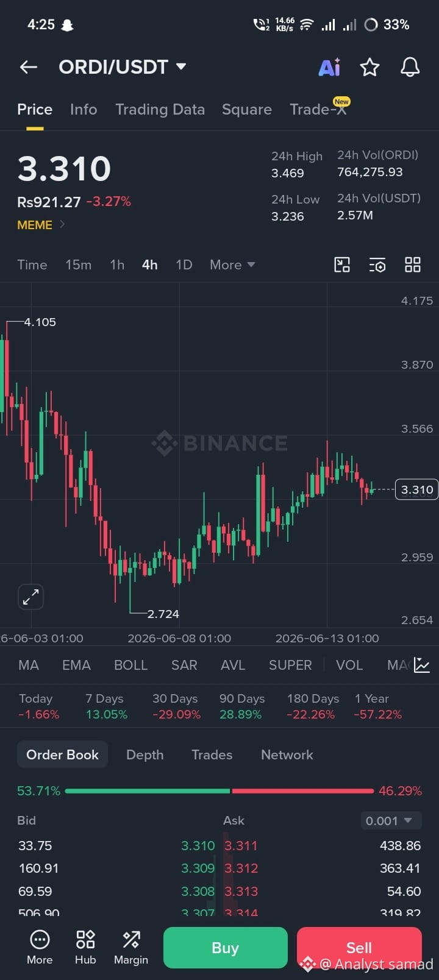This screenshot has width=439, height=980.
Task: Tap the red Sell button
Action: 359,948
